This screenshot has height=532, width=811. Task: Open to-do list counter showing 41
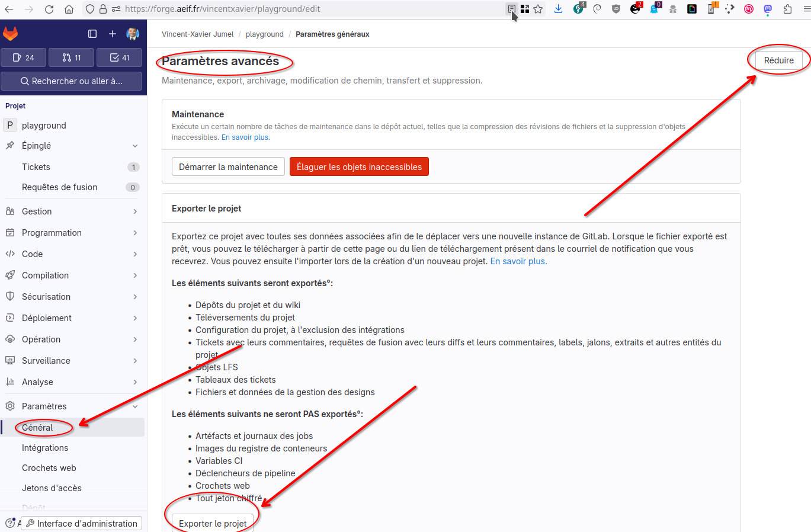click(x=119, y=57)
